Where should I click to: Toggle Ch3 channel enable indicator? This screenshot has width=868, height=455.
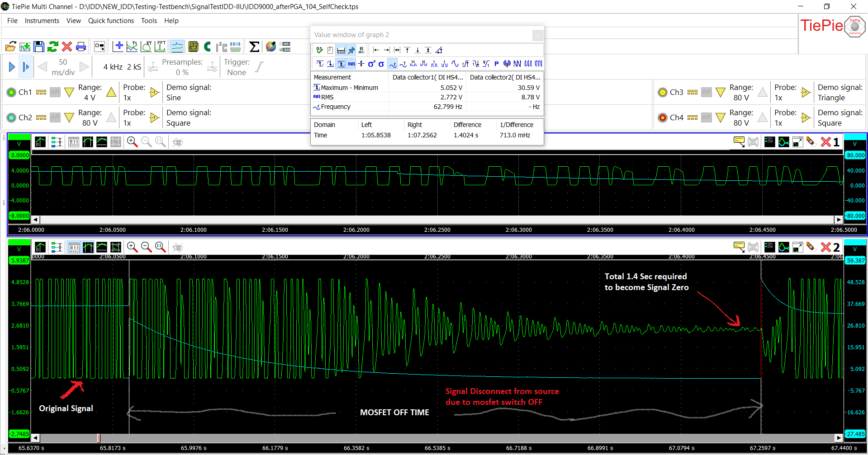tap(663, 92)
